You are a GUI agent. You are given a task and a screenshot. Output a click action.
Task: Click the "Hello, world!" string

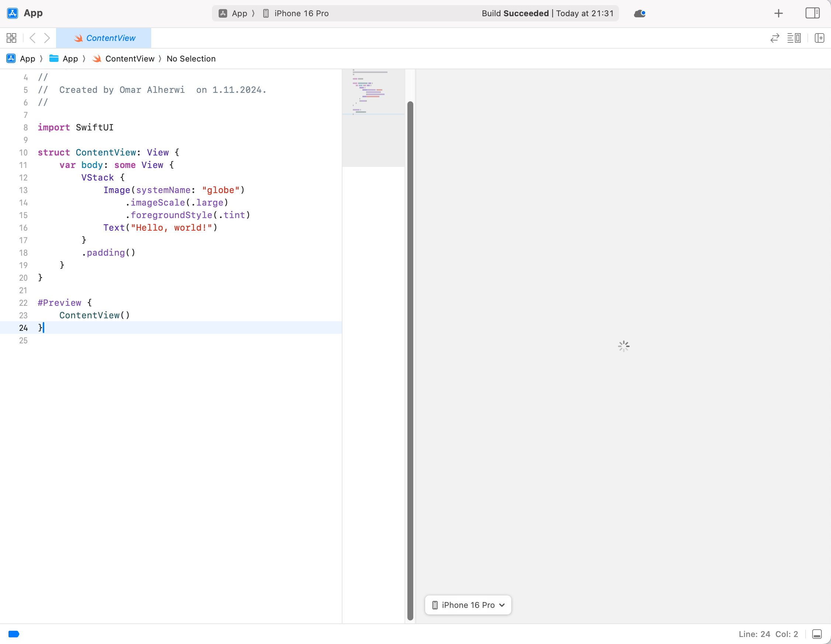(171, 227)
